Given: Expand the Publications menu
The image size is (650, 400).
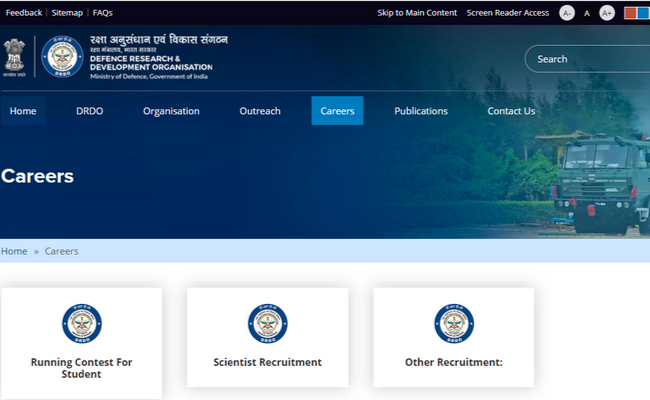Looking at the screenshot, I should [x=421, y=111].
